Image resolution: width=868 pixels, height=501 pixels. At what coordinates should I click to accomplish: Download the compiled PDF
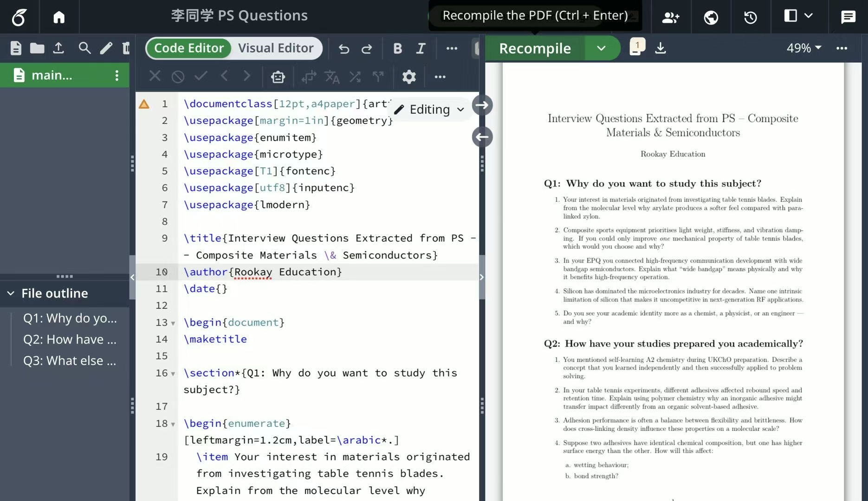pos(660,48)
